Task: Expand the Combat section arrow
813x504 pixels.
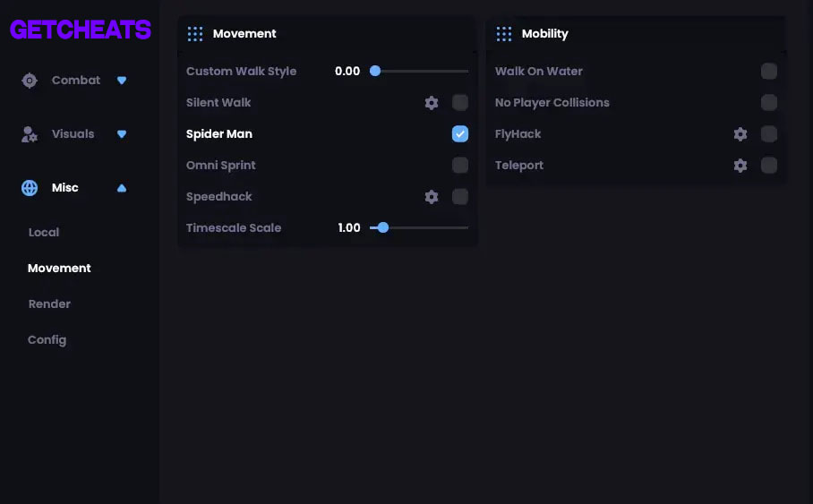Action: [122, 81]
